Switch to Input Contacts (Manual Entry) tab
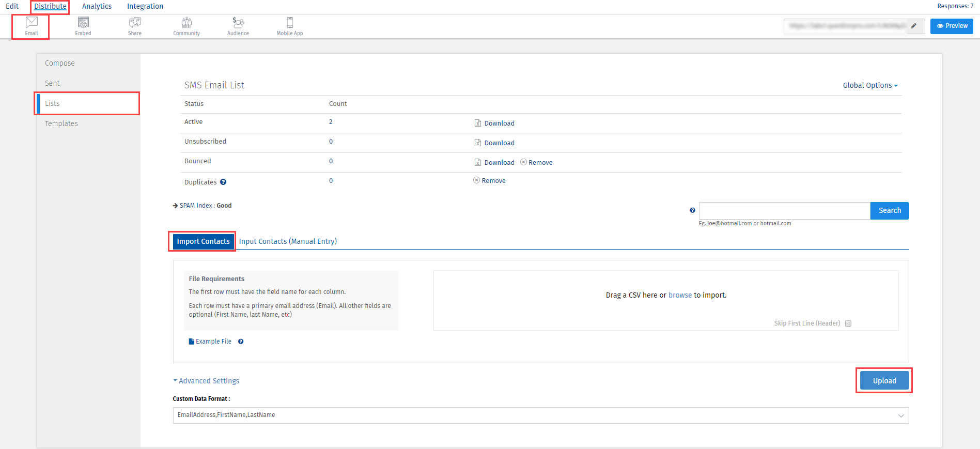This screenshot has height=449, width=980. 288,241
